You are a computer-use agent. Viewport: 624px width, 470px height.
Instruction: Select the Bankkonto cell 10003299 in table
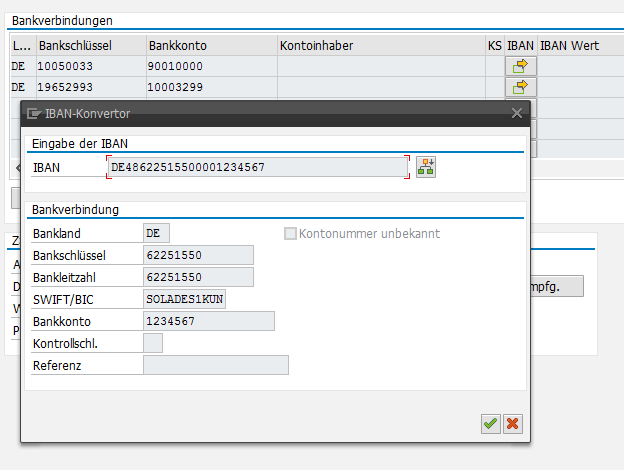click(210, 87)
